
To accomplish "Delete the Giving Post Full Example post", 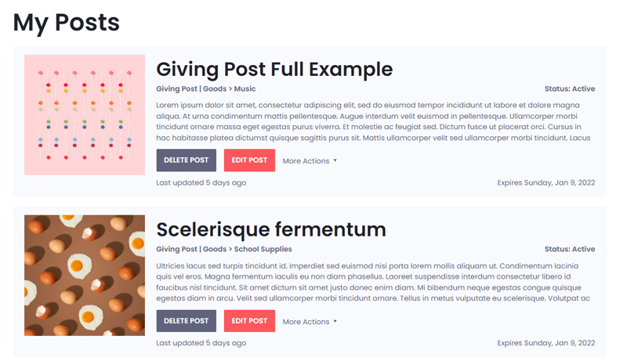I will [186, 160].
